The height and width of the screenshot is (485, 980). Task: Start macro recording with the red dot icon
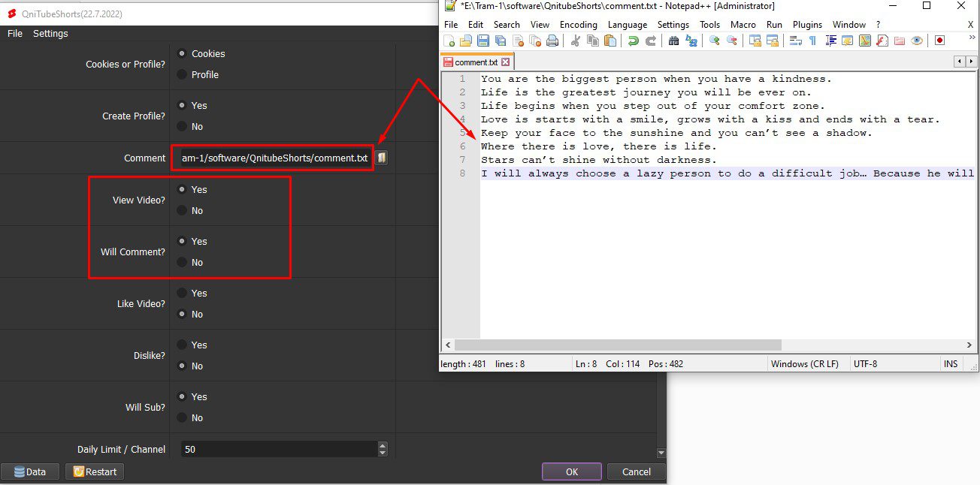pos(939,41)
